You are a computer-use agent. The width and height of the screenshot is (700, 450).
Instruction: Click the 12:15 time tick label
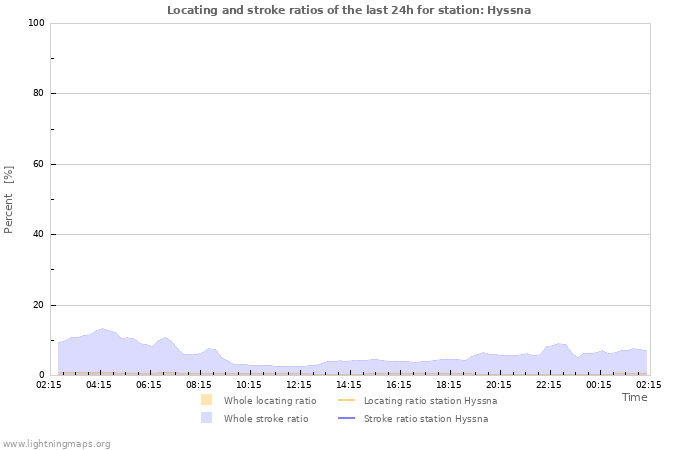pos(299,384)
